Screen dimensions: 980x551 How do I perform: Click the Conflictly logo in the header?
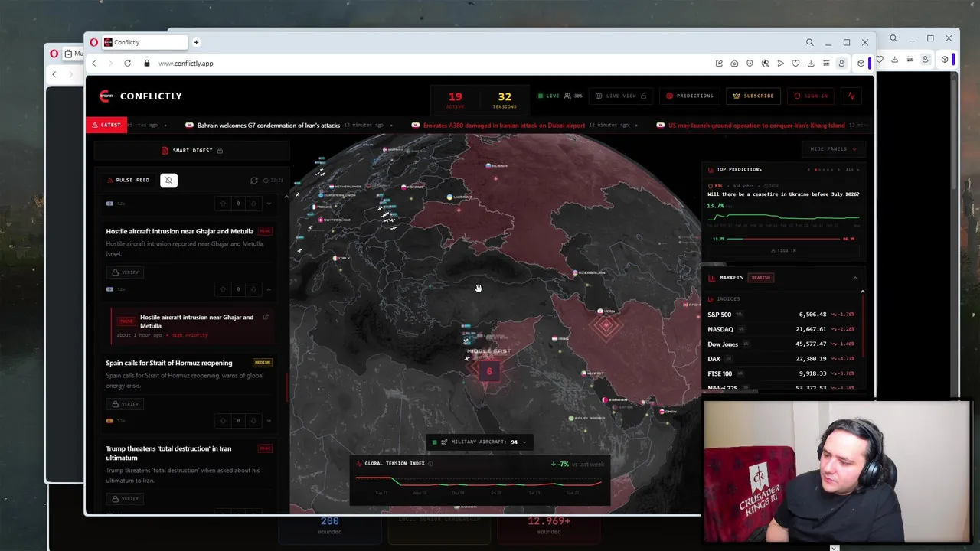[141, 96]
